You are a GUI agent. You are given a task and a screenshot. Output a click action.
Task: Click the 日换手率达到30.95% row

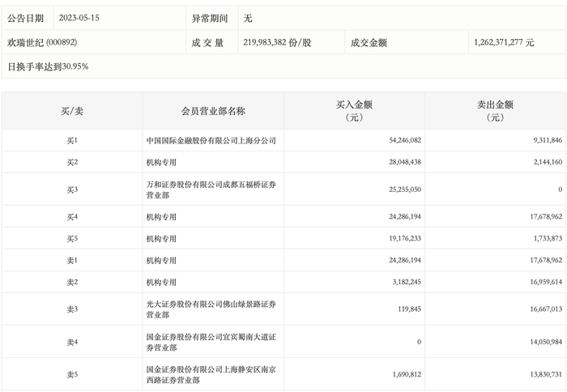283,66
